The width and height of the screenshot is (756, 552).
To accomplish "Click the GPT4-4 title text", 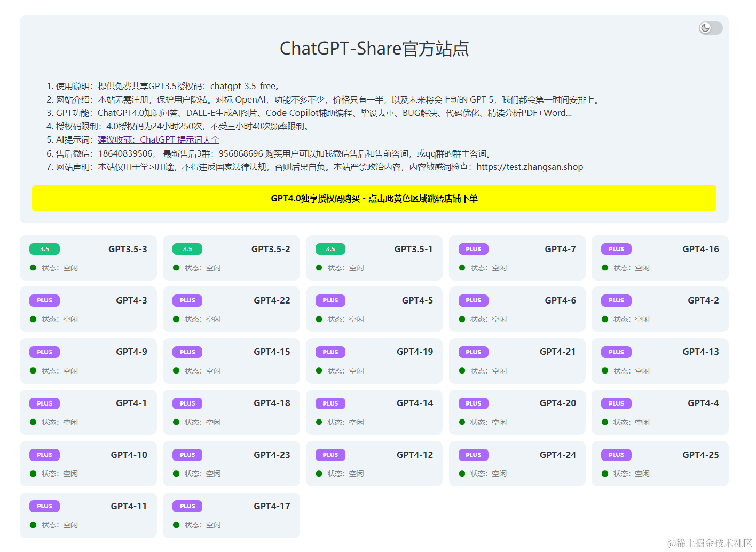I will point(703,403).
